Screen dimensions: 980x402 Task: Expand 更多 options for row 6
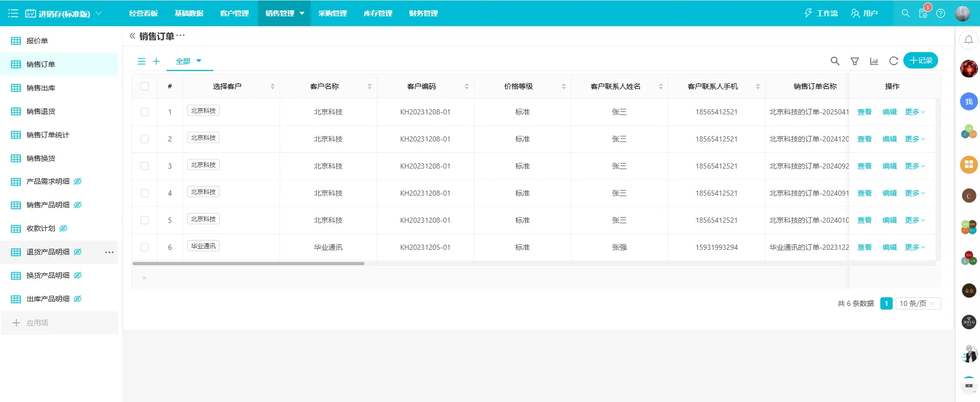[x=915, y=247]
